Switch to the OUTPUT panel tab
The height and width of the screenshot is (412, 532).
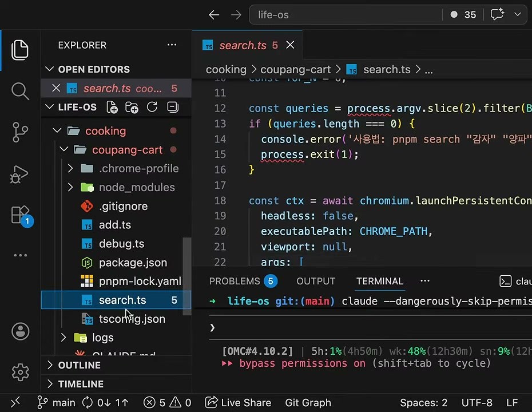click(x=316, y=281)
